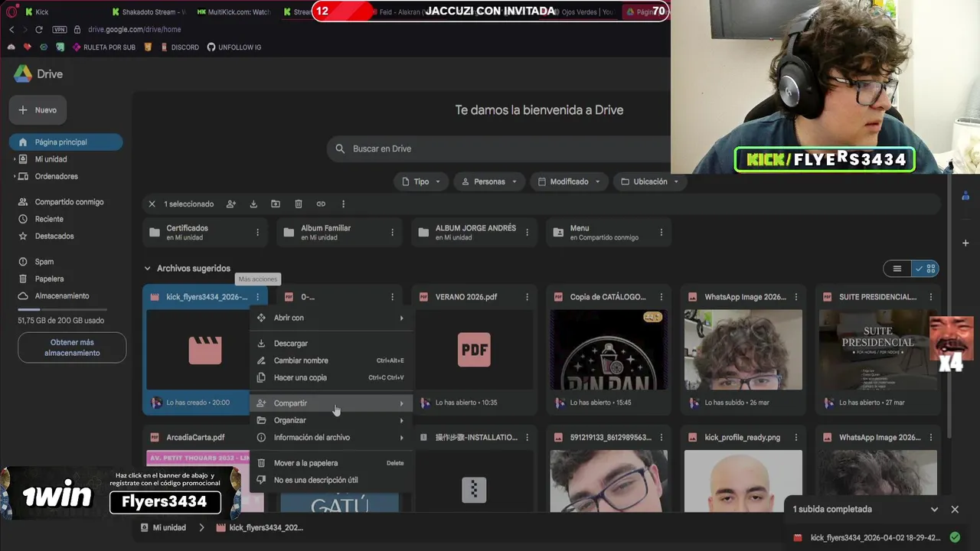Switch to the Shakadoto Stream tab

(x=149, y=12)
